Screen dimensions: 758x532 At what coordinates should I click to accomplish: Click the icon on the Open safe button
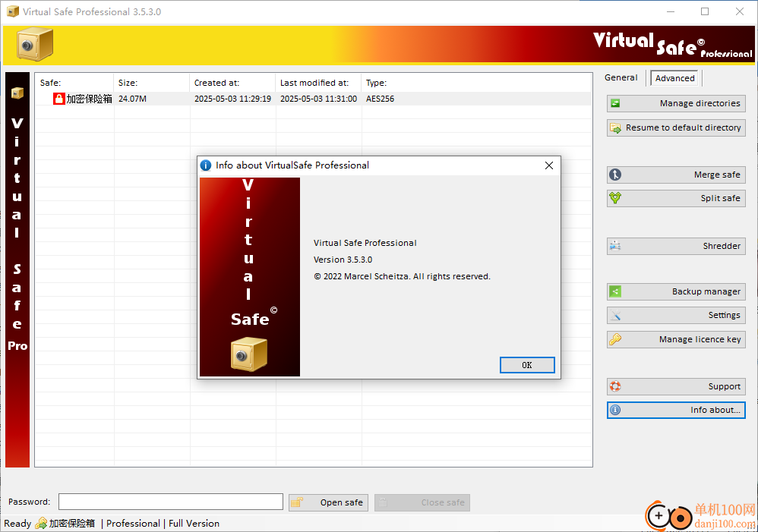click(x=297, y=502)
